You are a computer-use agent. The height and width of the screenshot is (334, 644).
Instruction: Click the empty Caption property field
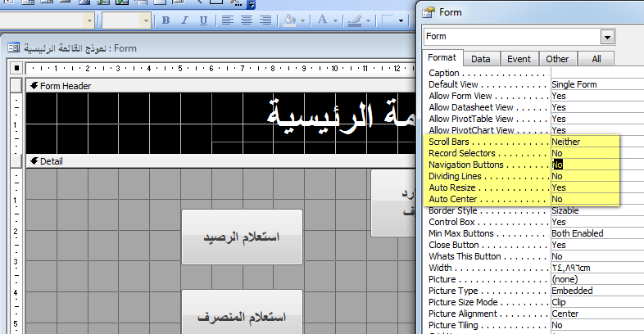597,73
